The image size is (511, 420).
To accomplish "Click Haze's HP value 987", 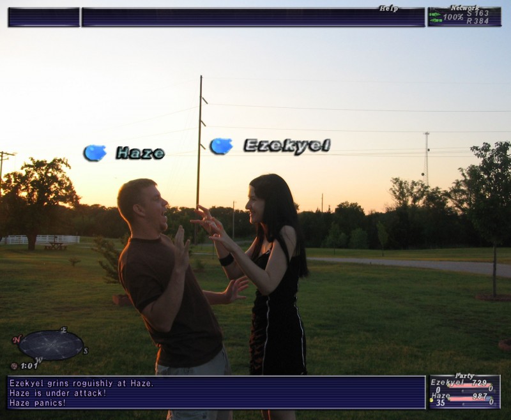I will [x=480, y=396].
